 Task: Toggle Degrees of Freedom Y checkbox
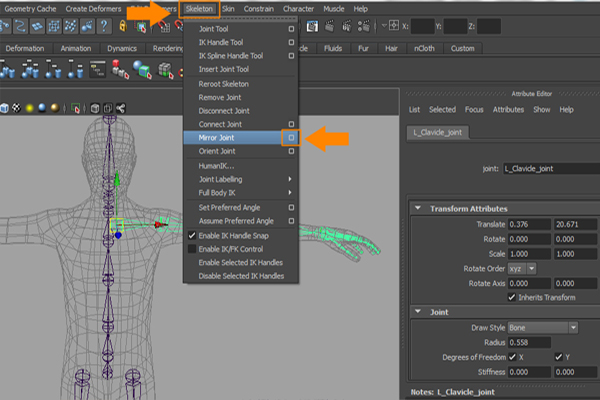(558, 357)
